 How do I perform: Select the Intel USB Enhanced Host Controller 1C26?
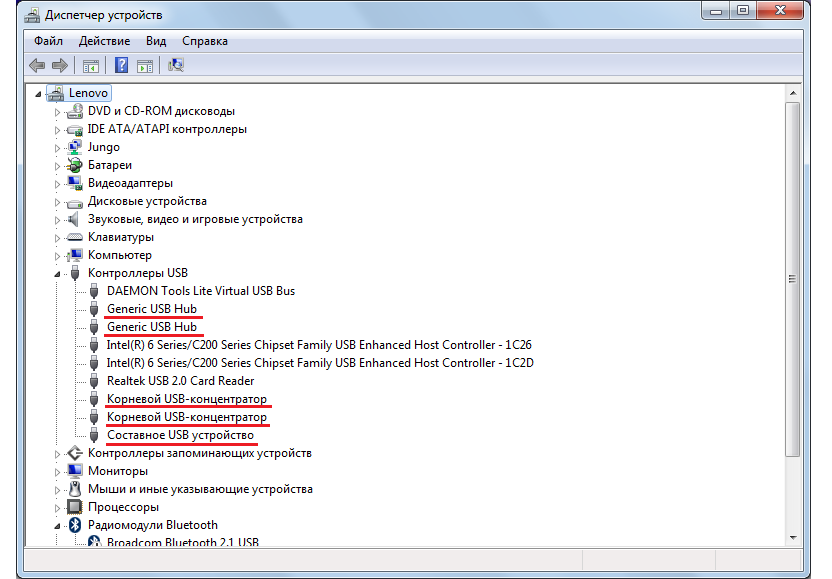[x=318, y=345]
